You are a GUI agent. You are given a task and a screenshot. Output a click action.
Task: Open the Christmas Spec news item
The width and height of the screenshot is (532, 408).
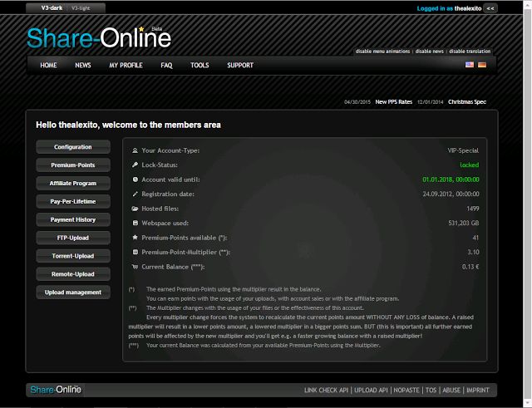point(467,101)
